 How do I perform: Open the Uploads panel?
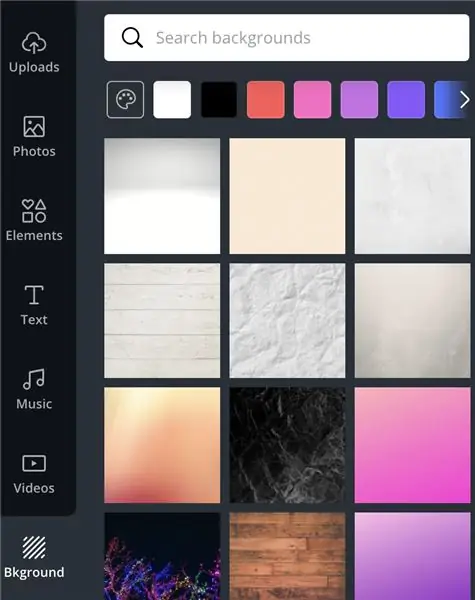(x=34, y=53)
